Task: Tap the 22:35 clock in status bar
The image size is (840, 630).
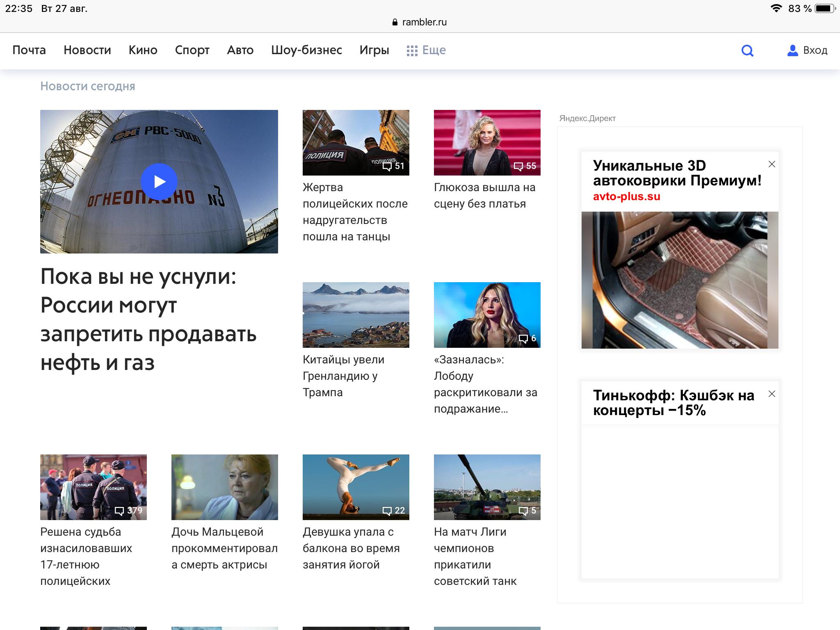Action: coord(18,9)
